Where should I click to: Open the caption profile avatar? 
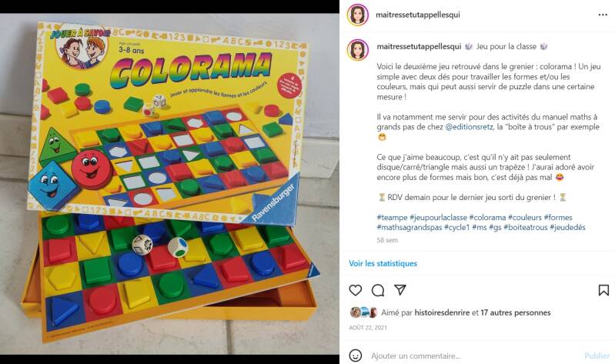click(x=358, y=50)
